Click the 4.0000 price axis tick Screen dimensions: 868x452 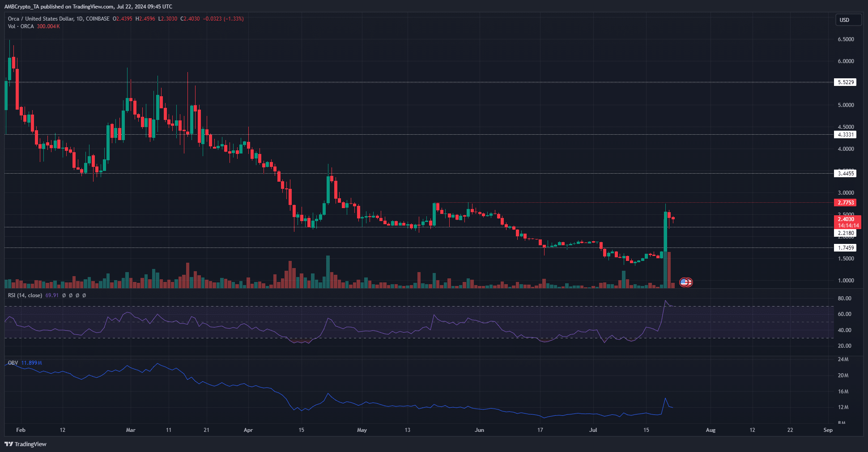(846, 149)
